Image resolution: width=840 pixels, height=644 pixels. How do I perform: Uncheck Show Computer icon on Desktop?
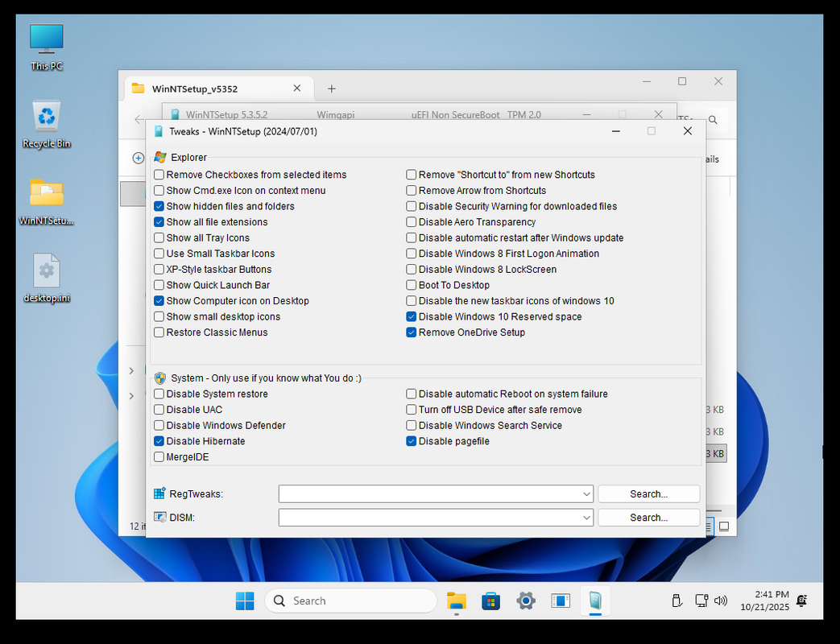(x=159, y=301)
